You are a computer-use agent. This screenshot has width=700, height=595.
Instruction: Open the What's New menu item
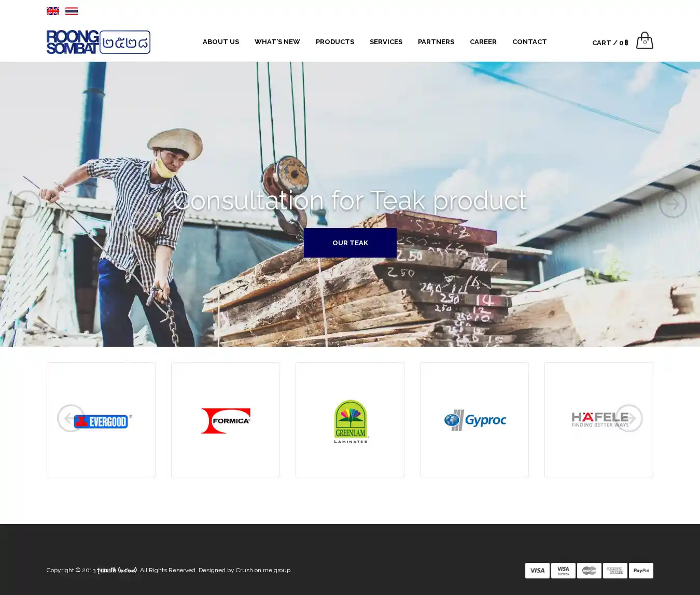pyautogui.click(x=277, y=42)
